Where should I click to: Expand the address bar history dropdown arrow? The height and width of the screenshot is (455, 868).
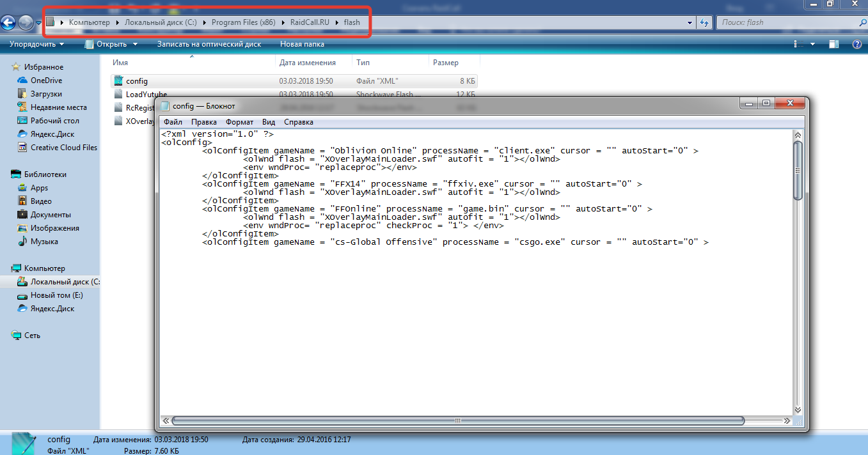tap(690, 22)
